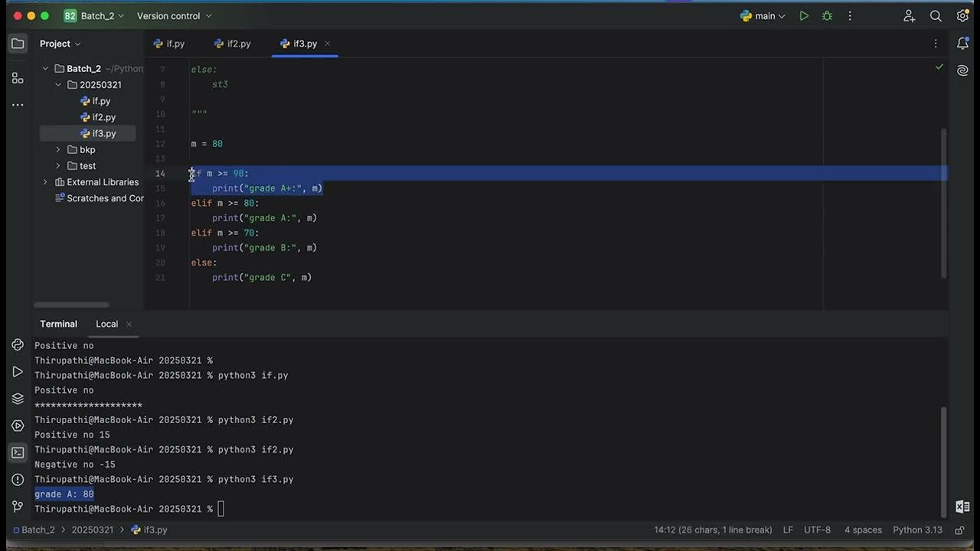Select the Local terminal tab
Image resolution: width=980 pixels, height=551 pixels.
click(106, 324)
